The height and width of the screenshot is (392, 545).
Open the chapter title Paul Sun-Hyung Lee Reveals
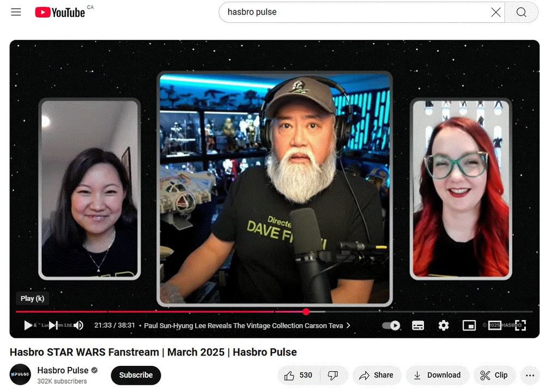[x=247, y=325]
